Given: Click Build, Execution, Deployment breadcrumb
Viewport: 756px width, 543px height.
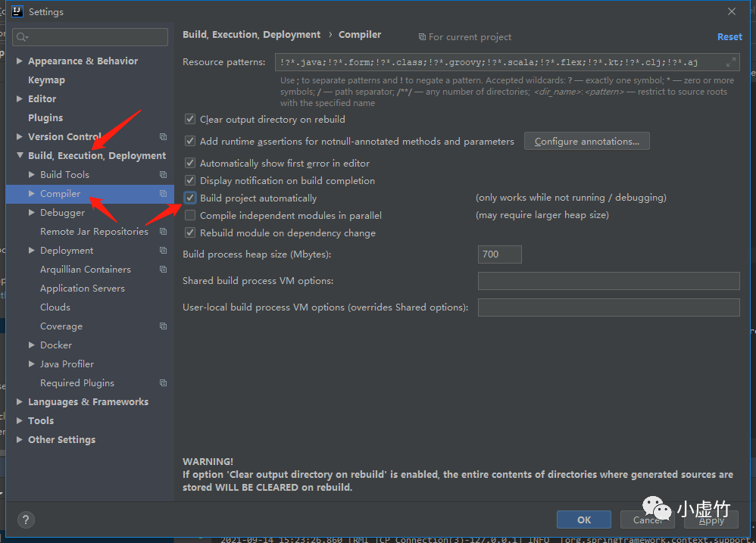Looking at the screenshot, I should [x=251, y=35].
